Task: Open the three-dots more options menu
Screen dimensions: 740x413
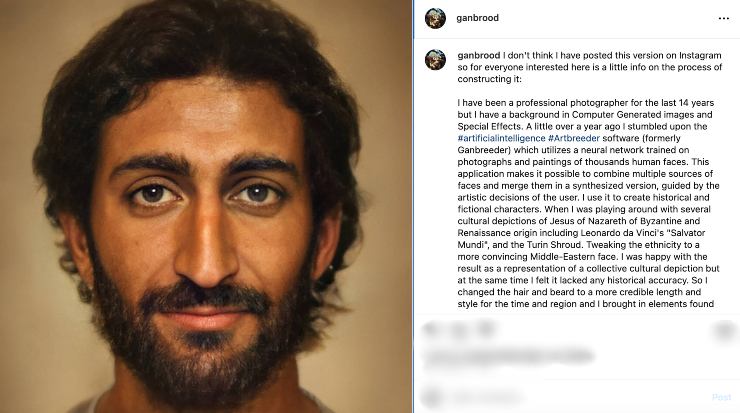Action: pyautogui.click(x=723, y=18)
